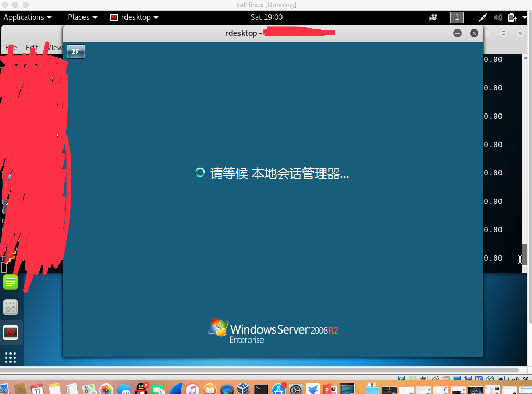Open the VirtualBox cube icon in dock
Screen dimensions: 532x394
(x=244, y=390)
